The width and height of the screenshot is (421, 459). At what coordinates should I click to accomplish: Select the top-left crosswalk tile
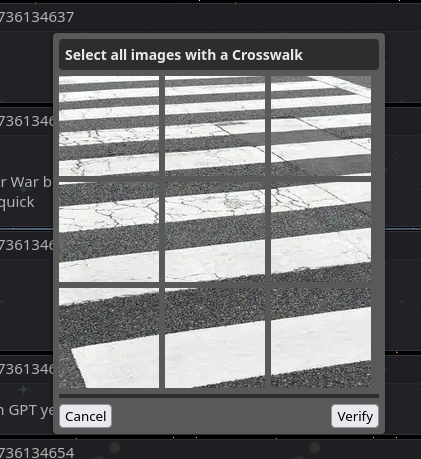[109, 126]
